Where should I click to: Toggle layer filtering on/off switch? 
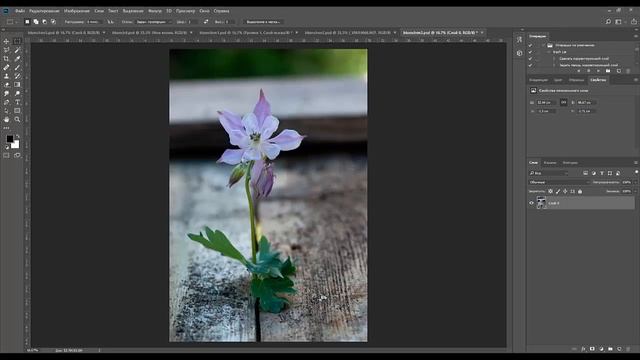[636, 173]
